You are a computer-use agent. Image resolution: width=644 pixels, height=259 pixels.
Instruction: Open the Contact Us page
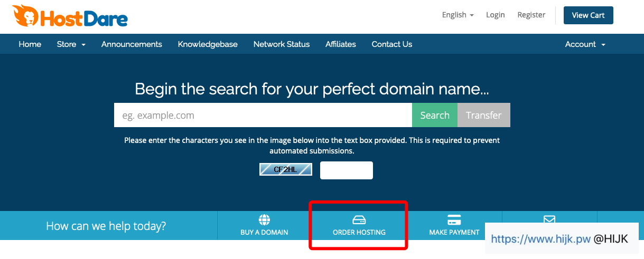(x=392, y=44)
